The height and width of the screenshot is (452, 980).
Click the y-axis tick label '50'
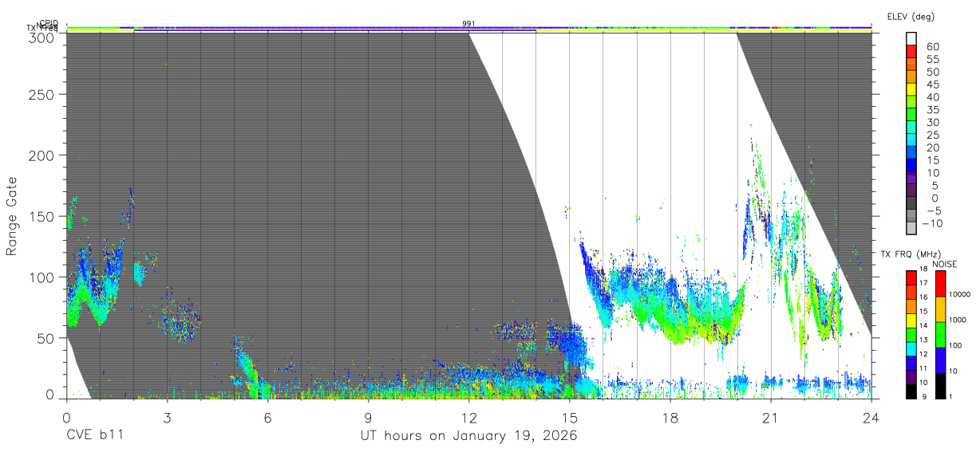45,338
